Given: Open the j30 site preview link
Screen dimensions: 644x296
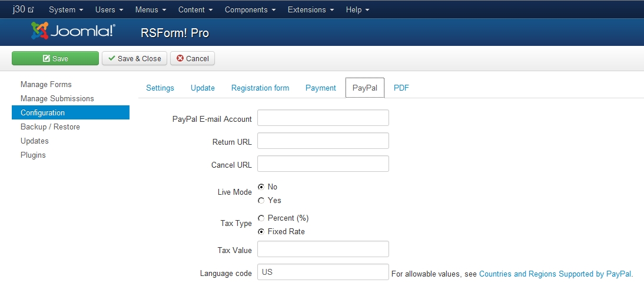Looking at the screenshot, I should tap(24, 9).
